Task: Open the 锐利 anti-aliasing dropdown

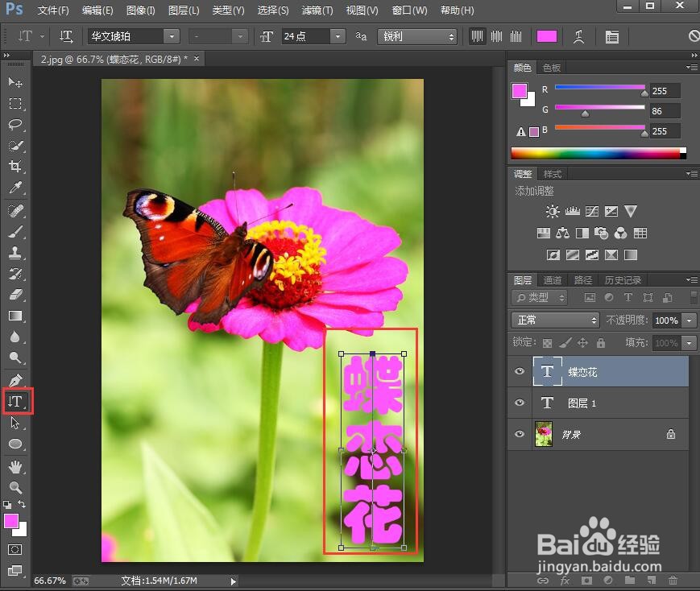Action: [417, 36]
